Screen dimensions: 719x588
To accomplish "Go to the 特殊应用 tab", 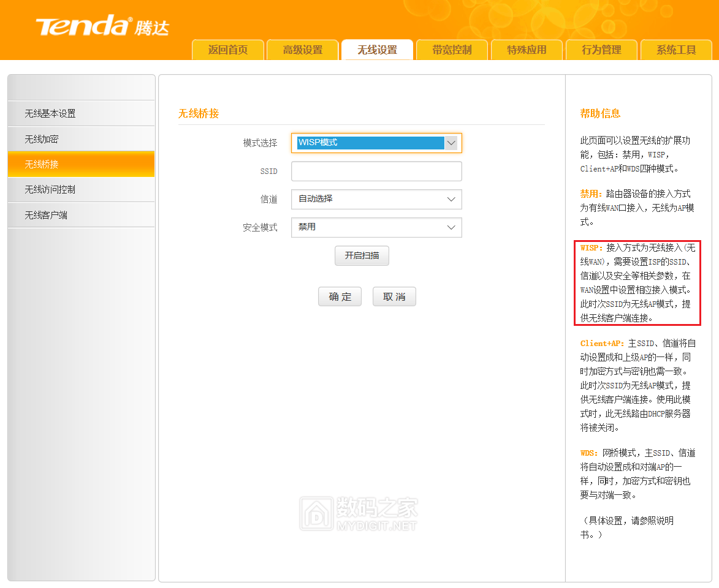I will (527, 50).
